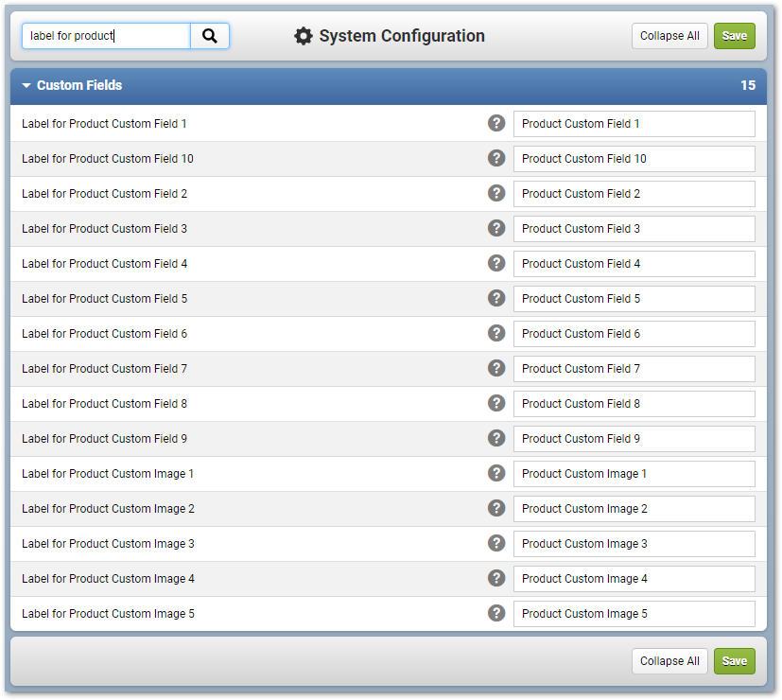Click the 'Label for Product Custom Image 3' text

pyautogui.click(x=108, y=544)
